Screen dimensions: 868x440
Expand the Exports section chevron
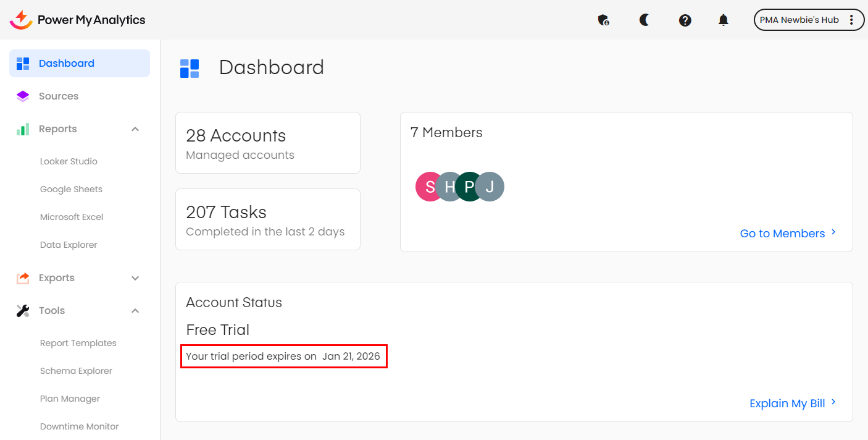pos(135,278)
